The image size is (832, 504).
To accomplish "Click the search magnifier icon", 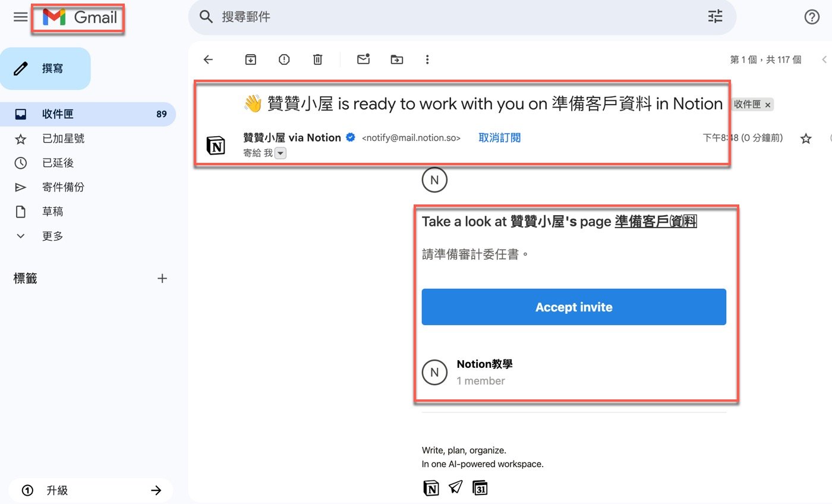I will click(206, 17).
